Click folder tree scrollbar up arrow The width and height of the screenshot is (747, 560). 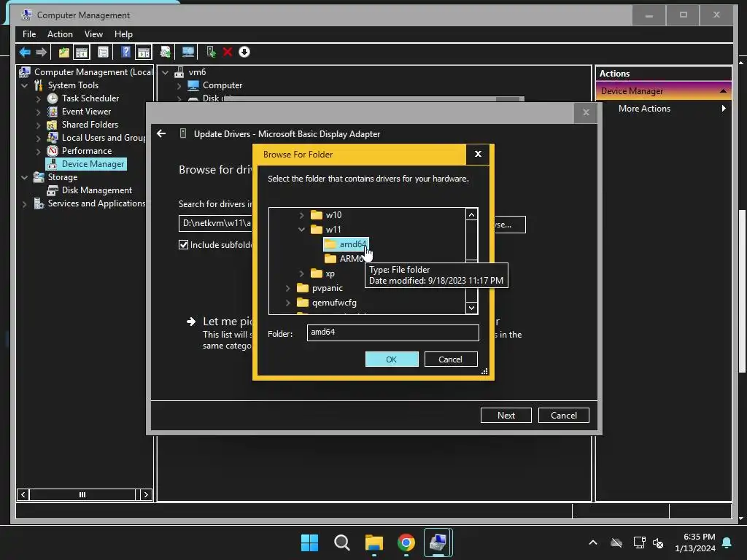[x=472, y=215]
